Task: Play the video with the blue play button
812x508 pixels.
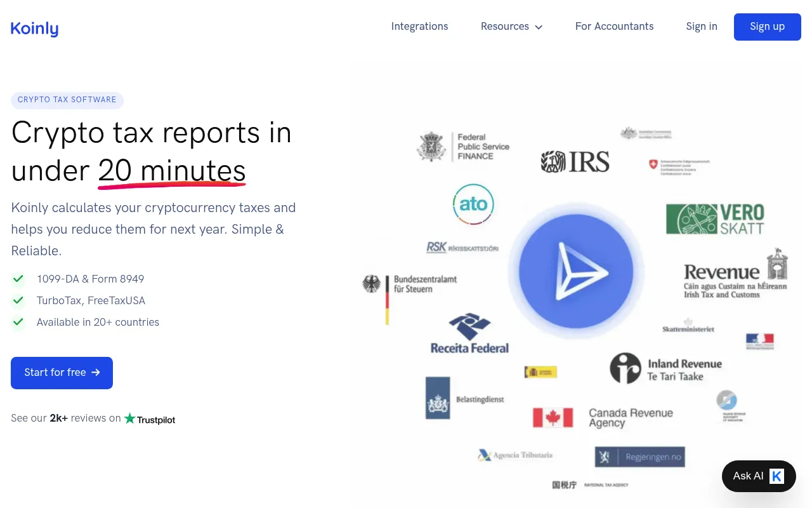Action: tap(576, 272)
